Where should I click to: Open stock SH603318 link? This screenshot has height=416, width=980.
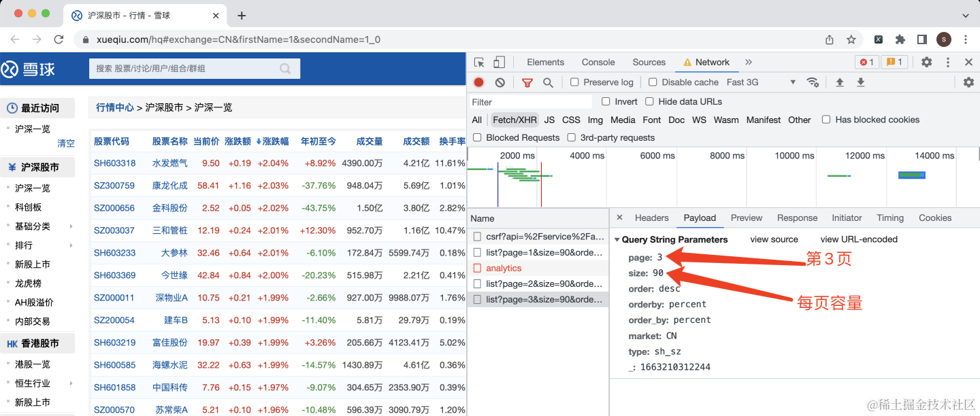click(x=114, y=163)
